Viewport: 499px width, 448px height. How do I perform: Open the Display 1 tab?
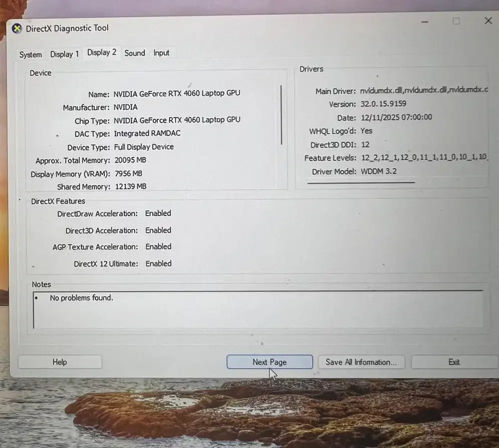[x=64, y=54]
